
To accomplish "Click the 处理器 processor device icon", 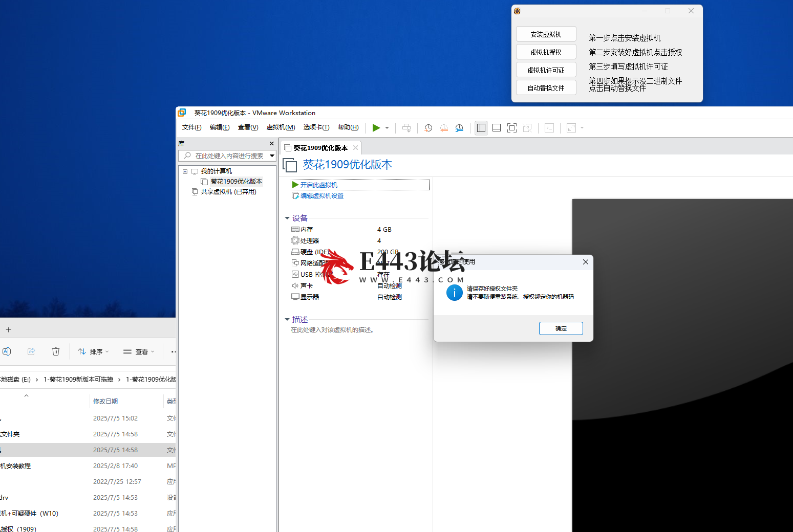I will click(x=295, y=240).
